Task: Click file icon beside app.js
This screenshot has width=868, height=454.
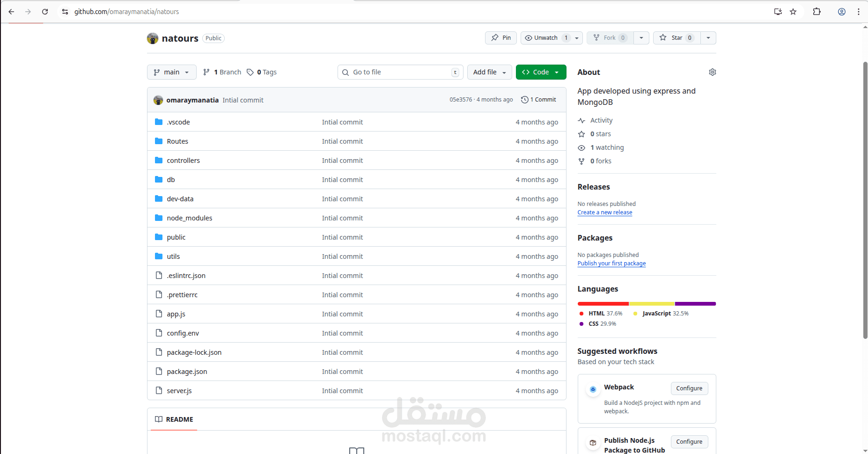Action: click(159, 314)
